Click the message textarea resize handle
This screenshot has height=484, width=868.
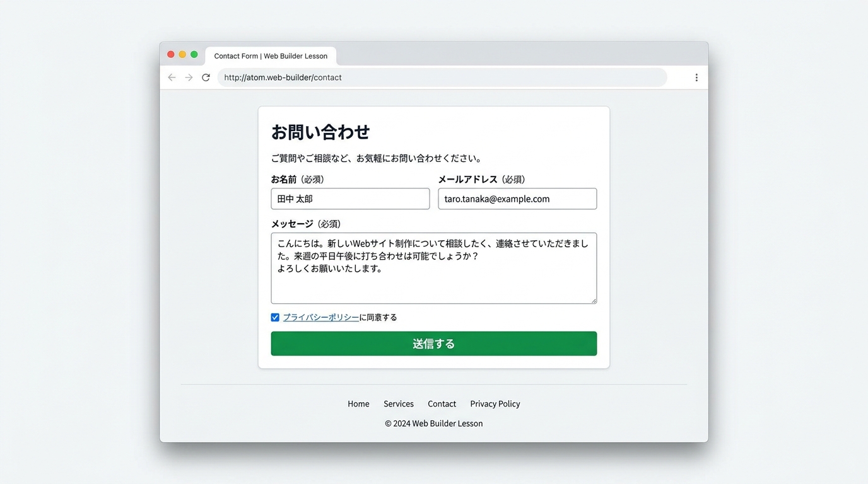594,301
